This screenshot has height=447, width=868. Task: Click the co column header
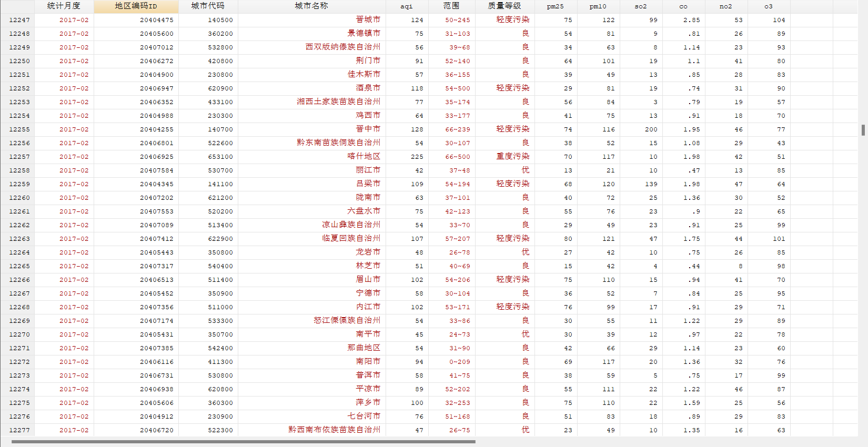(x=683, y=6)
